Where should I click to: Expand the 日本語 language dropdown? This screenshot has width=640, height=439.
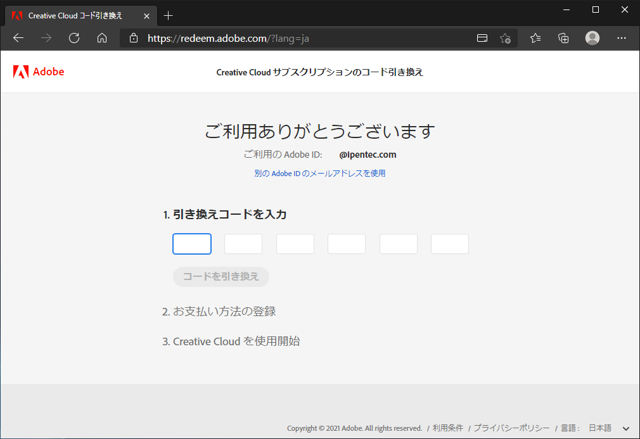[609, 428]
